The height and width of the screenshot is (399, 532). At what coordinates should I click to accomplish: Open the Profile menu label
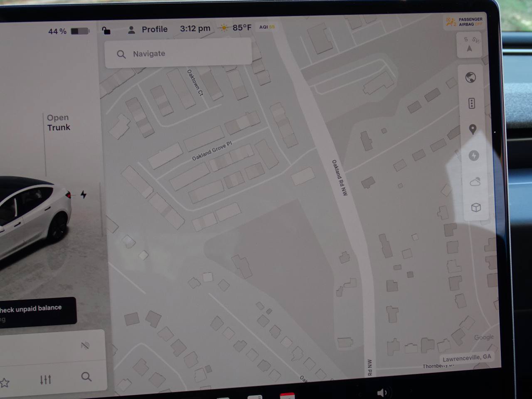(155, 29)
